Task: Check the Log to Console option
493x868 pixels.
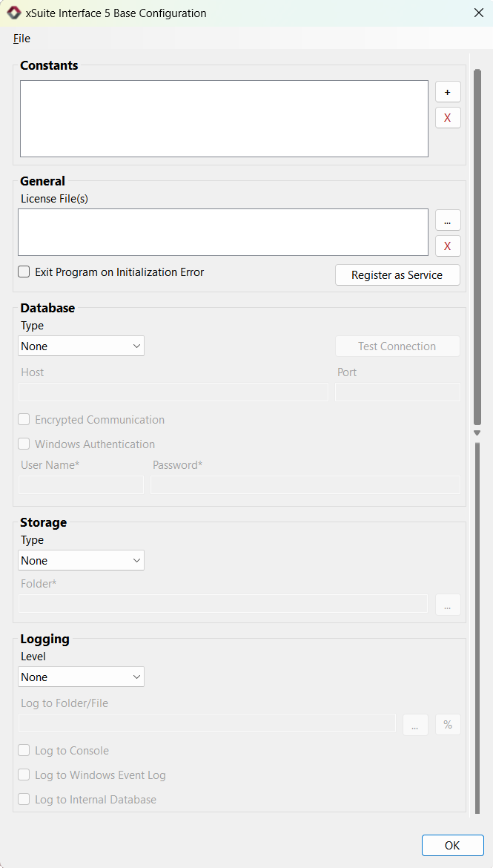Action: (23, 750)
